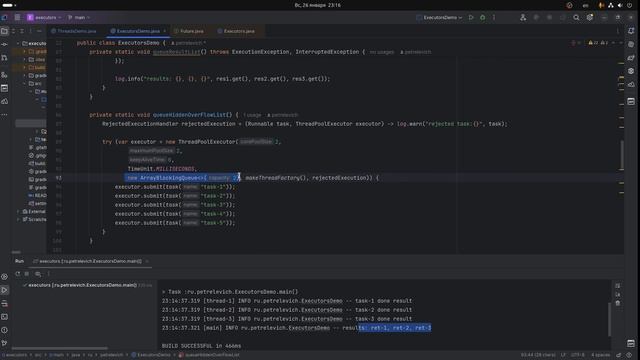640x360 pixels.
Task: Collapse the src folder in project tree
Action: pos(24,83)
